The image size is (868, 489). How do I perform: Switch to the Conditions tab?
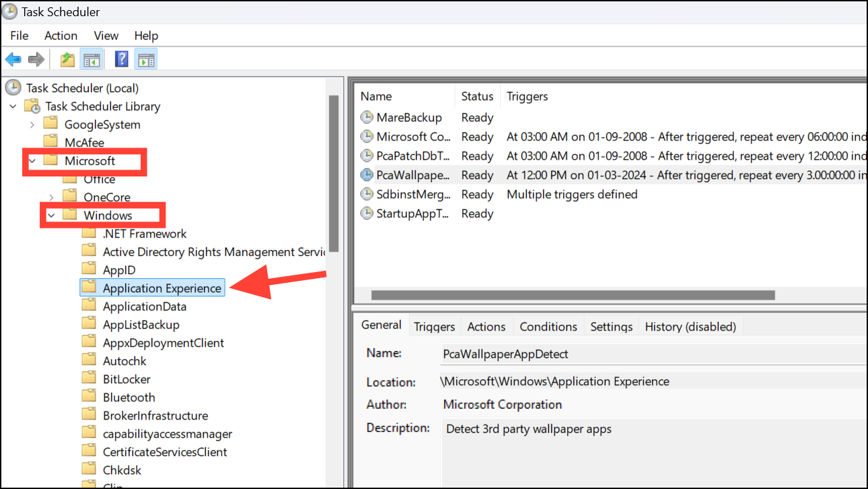[x=548, y=327]
